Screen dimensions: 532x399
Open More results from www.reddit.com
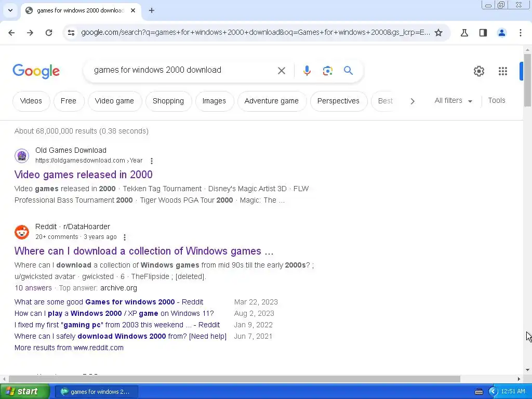pos(69,348)
